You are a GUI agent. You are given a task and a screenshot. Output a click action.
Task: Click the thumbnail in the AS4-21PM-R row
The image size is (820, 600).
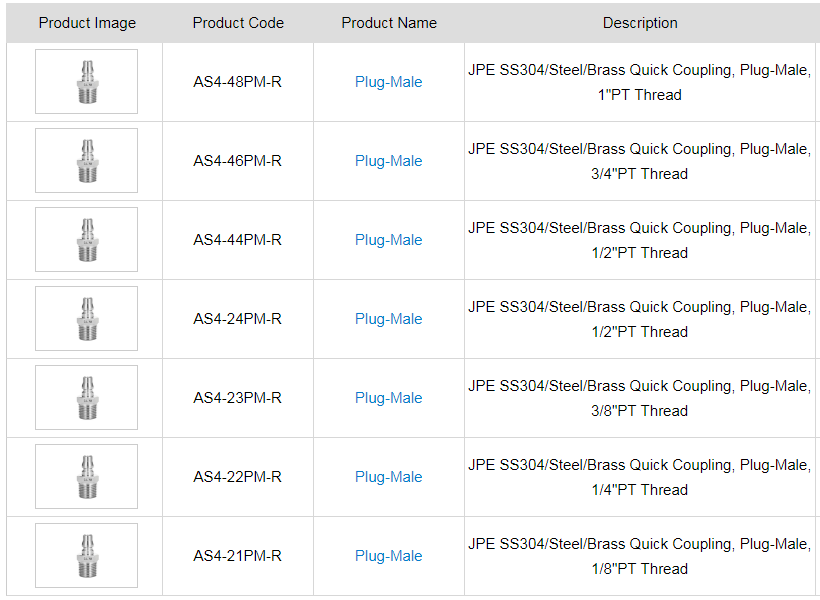[x=86, y=556]
